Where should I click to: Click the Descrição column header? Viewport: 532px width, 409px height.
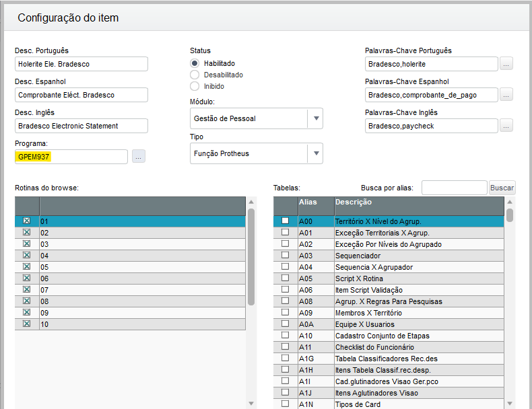click(x=420, y=206)
